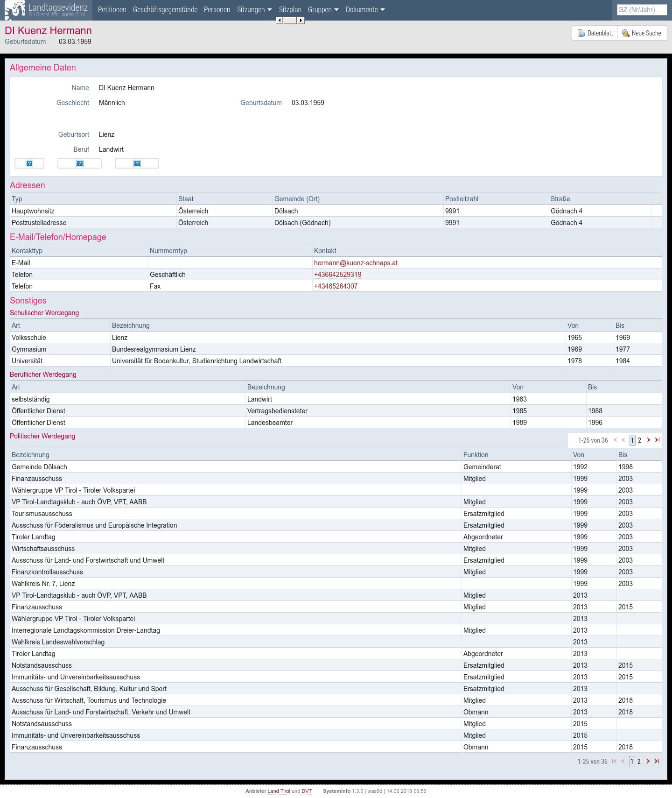Image resolution: width=672 pixels, height=798 pixels.
Task: Expand the Dokumente dropdown menu
Action: point(365,10)
